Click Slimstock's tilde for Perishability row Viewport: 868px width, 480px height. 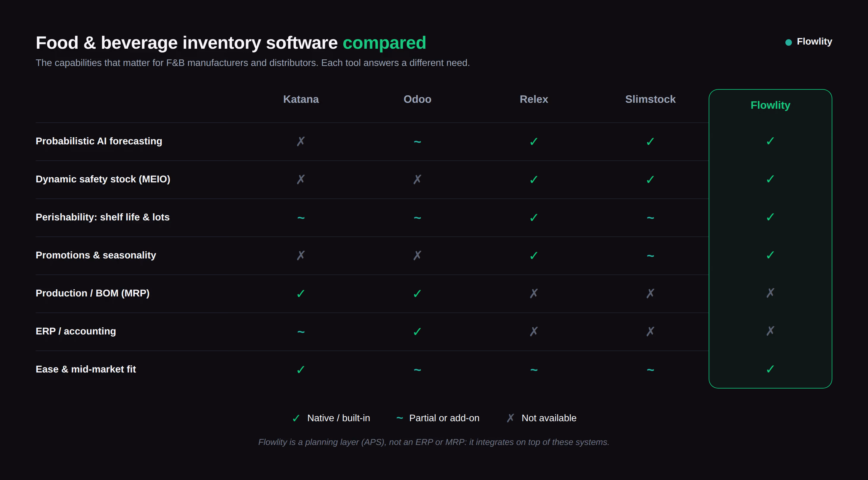coord(650,218)
